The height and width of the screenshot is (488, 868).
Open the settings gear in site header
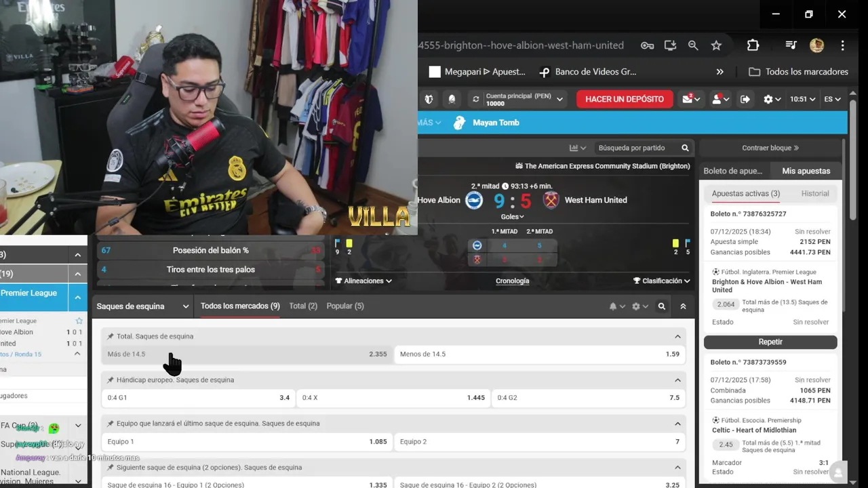pyautogui.click(x=772, y=99)
